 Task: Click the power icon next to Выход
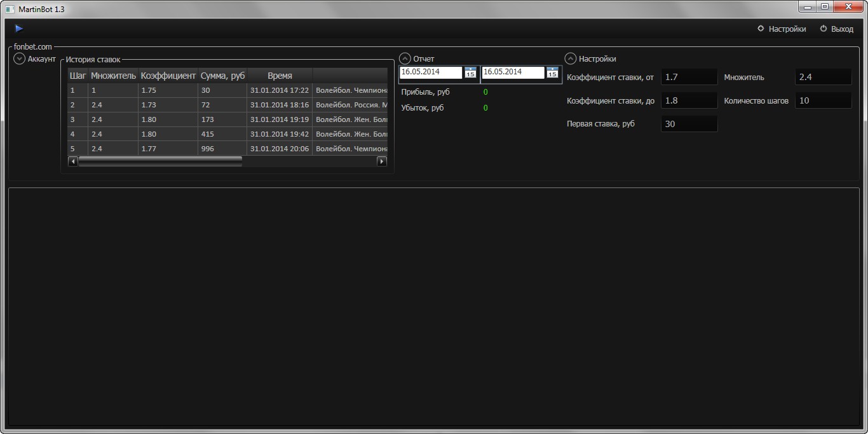(x=824, y=29)
